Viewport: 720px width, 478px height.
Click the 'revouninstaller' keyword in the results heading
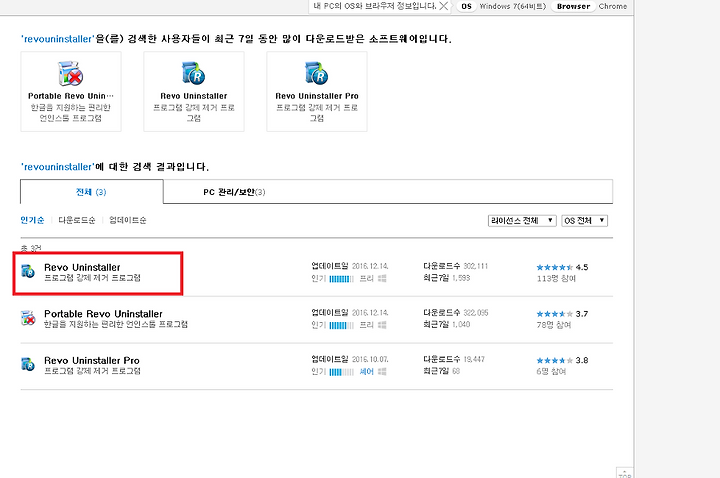click(57, 167)
